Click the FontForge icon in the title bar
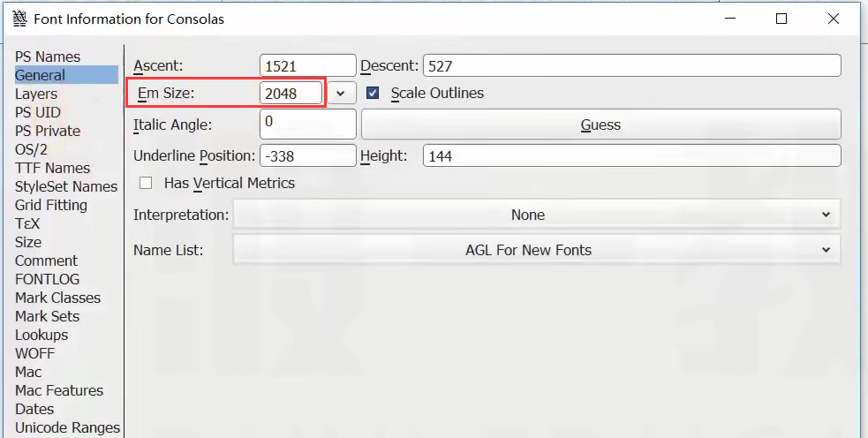Image resolution: width=868 pixels, height=438 pixels. pyautogui.click(x=20, y=19)
